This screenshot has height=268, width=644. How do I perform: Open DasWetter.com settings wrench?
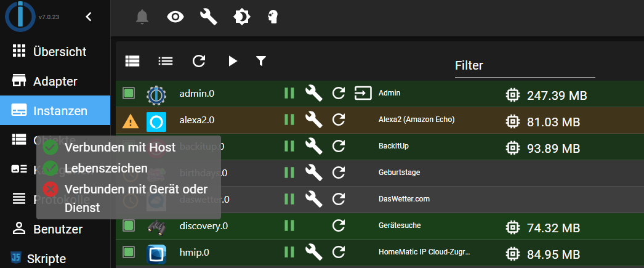point(314,199)
